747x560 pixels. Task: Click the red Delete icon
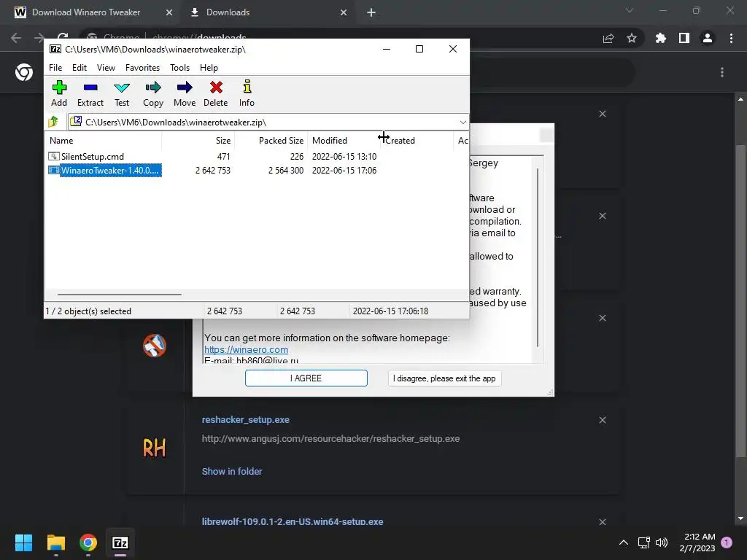216,93
